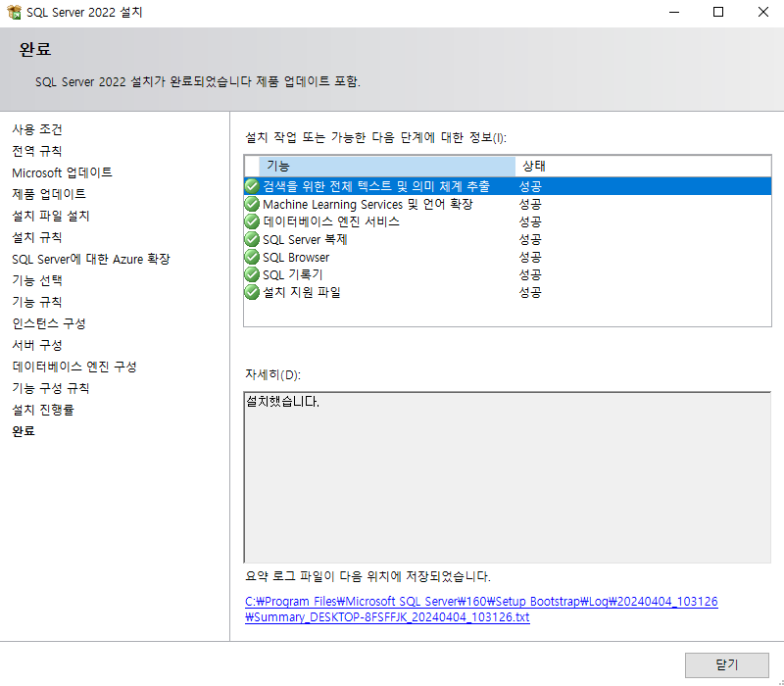The width and height of the screenshot is (784, 686).
Task: Click green check icon beside Machine Learning Services
Action: coord(252,204)
